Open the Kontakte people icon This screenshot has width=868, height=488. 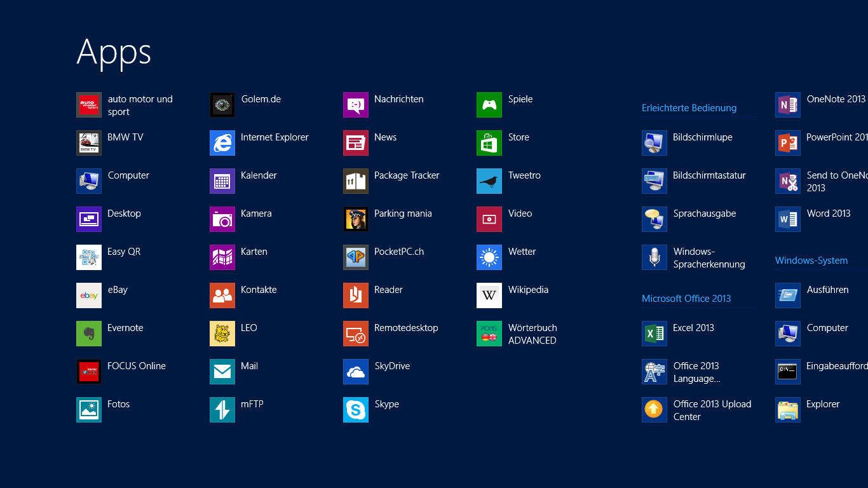(222, 295)
